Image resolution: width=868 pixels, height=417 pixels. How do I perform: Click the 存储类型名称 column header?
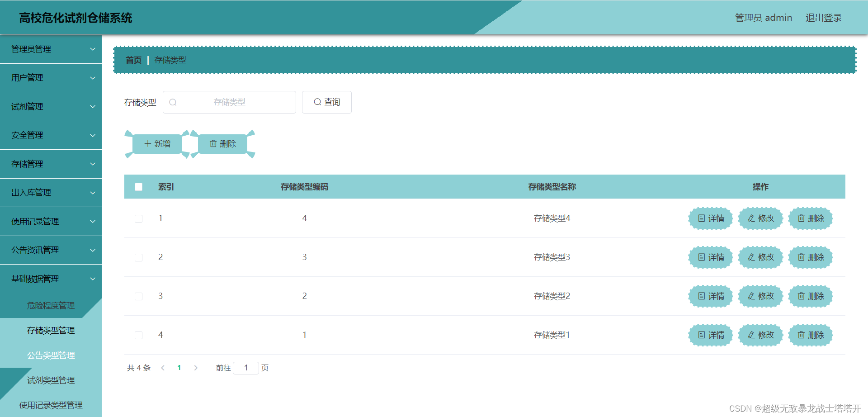tap(552, 187)
